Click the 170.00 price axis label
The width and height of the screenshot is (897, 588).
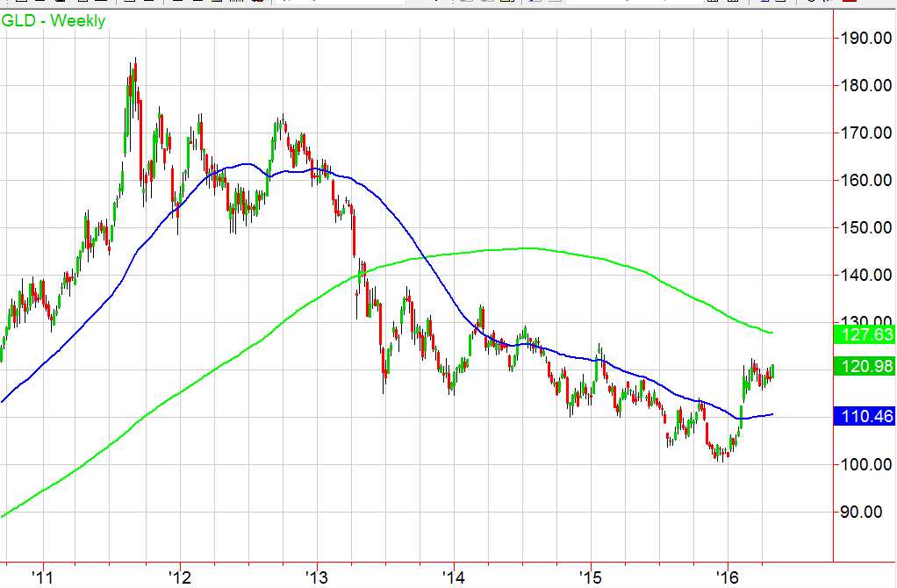click(864, 133)
